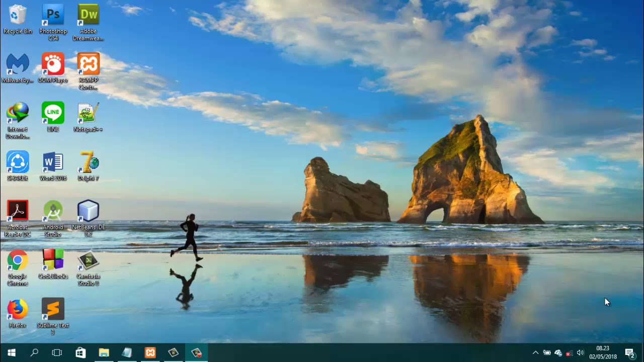Image resolution: width=644 pixels, height=362 pixels.
Task: Open the Windows Start menu
Action: [12, 353]
